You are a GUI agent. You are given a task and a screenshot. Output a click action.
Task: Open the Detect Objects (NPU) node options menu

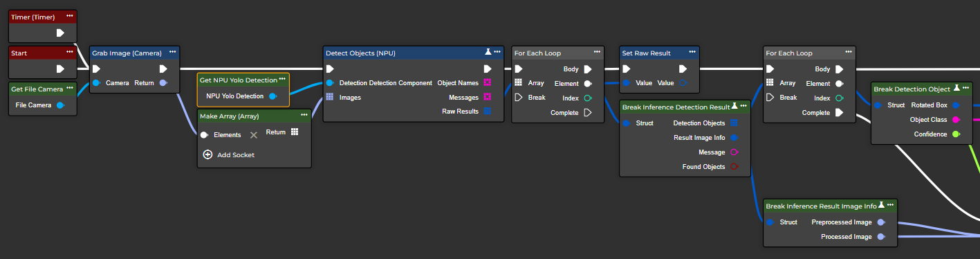click(497, 52)
